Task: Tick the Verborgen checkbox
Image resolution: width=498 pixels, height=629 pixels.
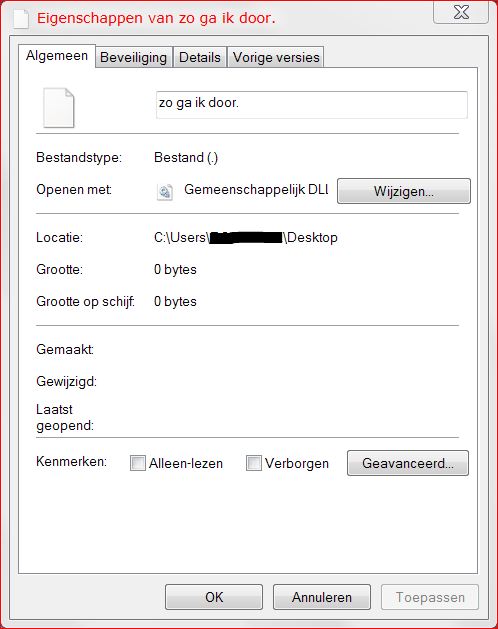Action: (x=254, y=463)
